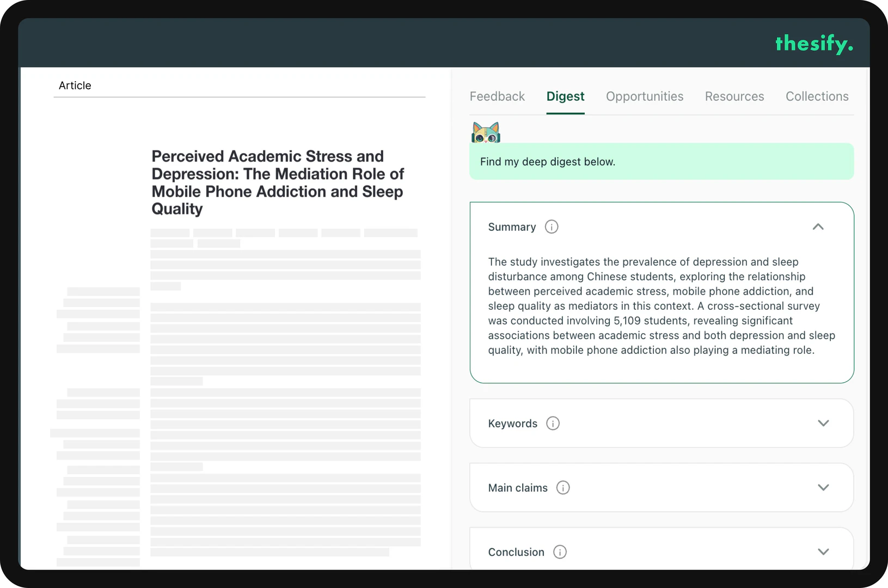Image resolution: width=888 pixels, height=588 pixels.
Task: Expand the Keywords section
Action: tap(824, 423)
